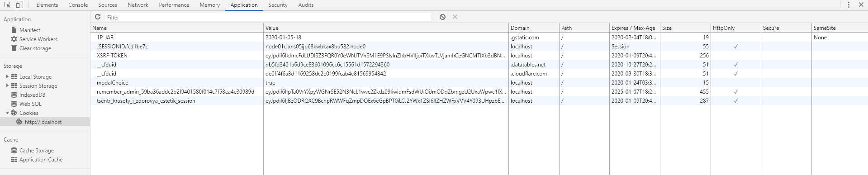The image size is (868, 175).
Task: Select the modalChoice cookie row
Action: tap(479, 82)
